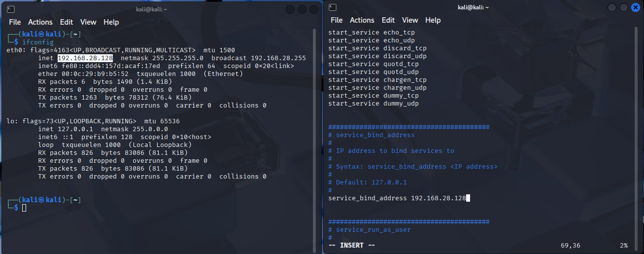
Task: Click the MAC address 00:0c:29:b9:b5:52
Action: [x=95, y=74]
